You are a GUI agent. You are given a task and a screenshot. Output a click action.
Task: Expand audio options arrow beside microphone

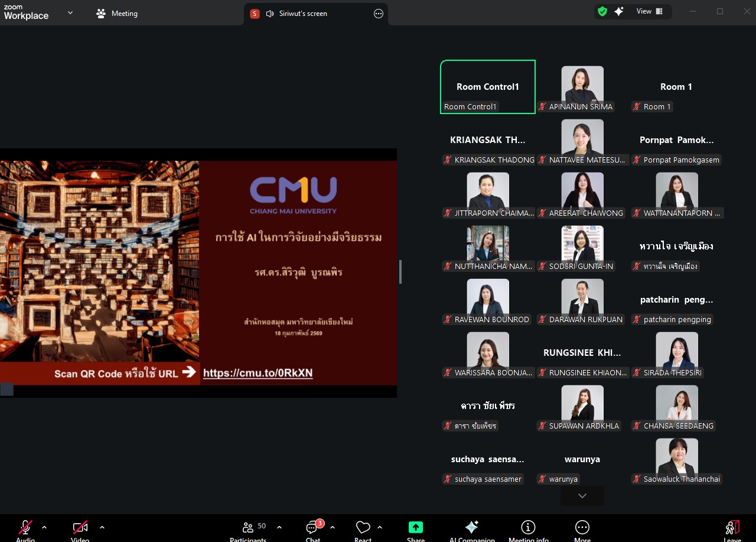pyautogui.click(x=44, y=527)
